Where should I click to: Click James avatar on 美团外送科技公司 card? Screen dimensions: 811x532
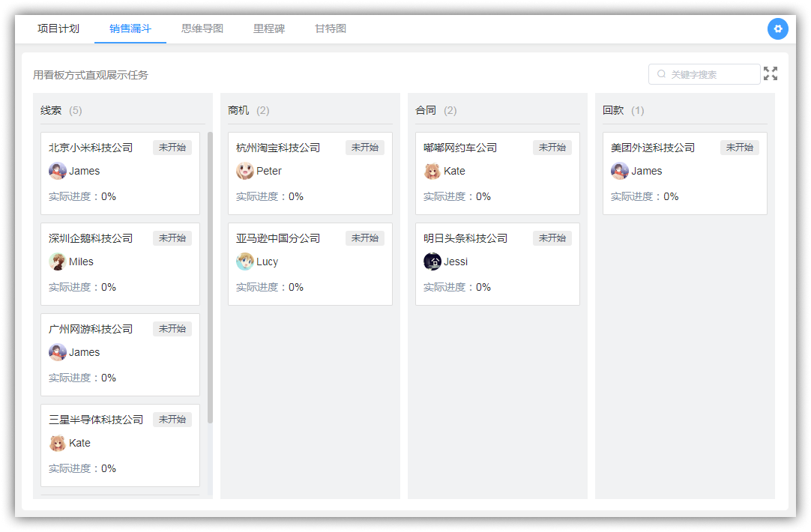pyautogui.click(x=620, y=171)
